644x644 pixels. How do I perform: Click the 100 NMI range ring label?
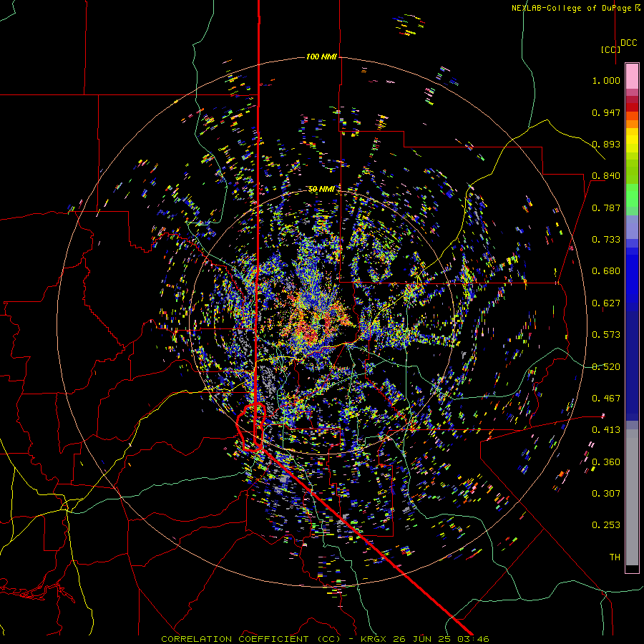pos(321,57)
